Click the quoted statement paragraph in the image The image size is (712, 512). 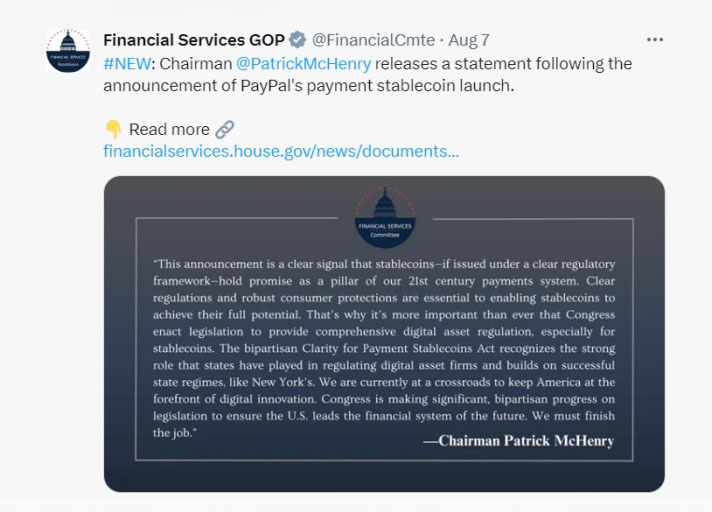point(384,340)
